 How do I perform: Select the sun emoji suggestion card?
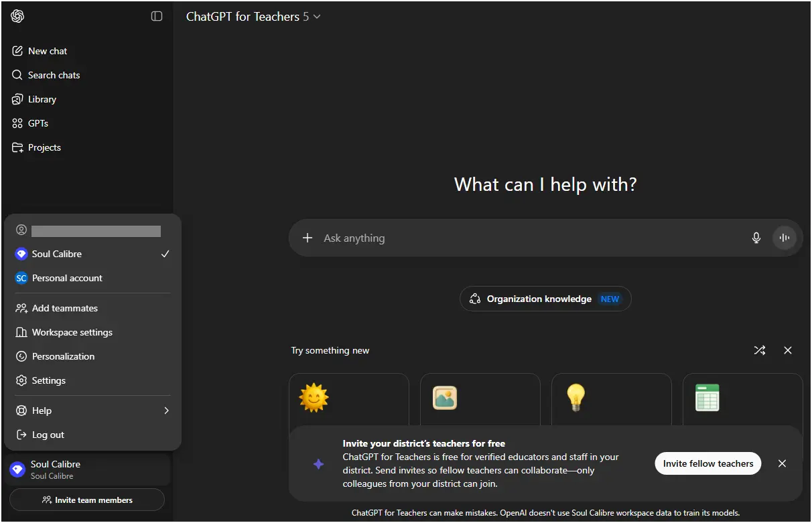[349, 399]
